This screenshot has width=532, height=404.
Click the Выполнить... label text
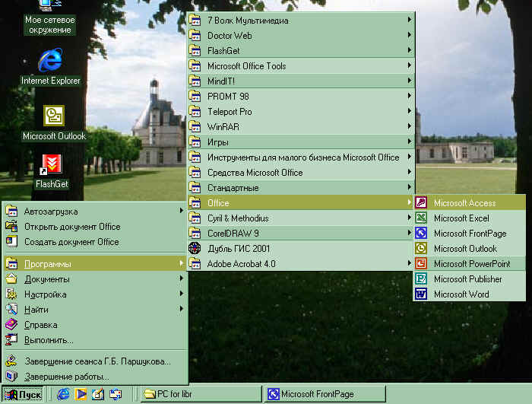(49, 340)
